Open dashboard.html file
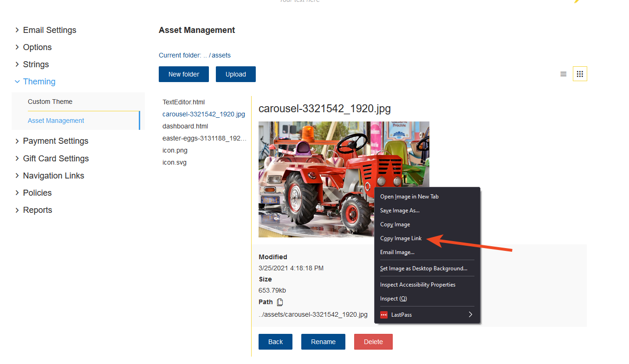The image size is (629, 364). pos(185,126)
